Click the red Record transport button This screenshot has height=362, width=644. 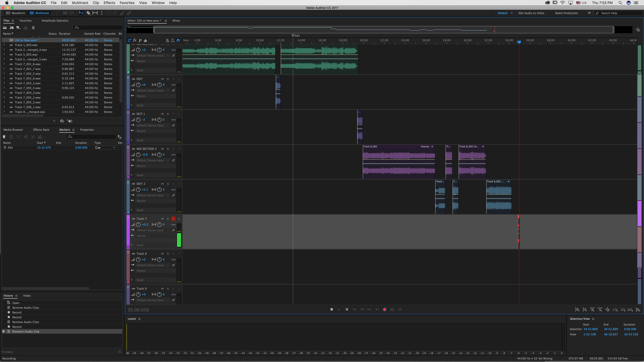pyautogui.click(x=385, y=310)
